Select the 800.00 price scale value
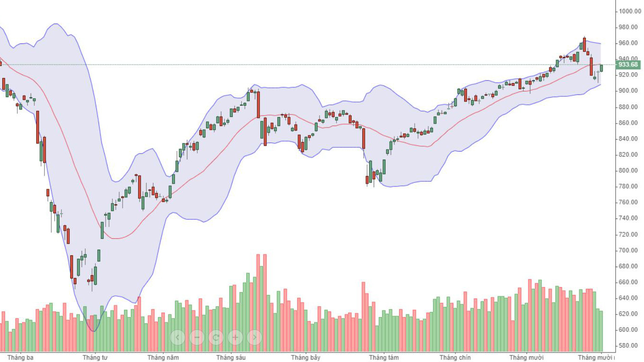 630,170
